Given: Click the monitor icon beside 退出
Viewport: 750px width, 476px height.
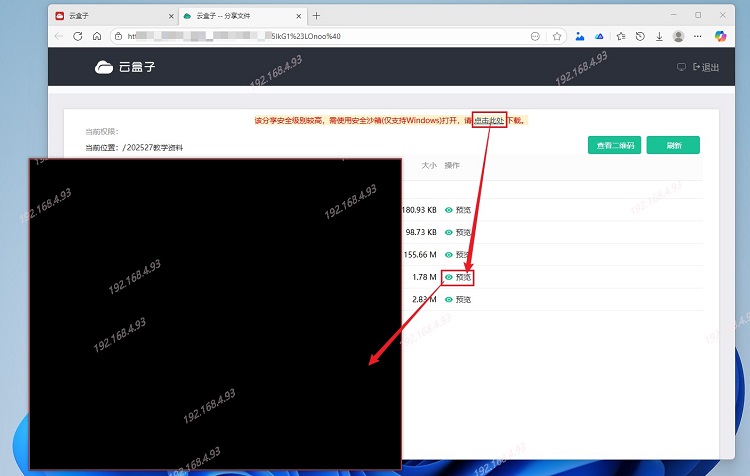Looking at the screenshot, I should tap(681, 67).
